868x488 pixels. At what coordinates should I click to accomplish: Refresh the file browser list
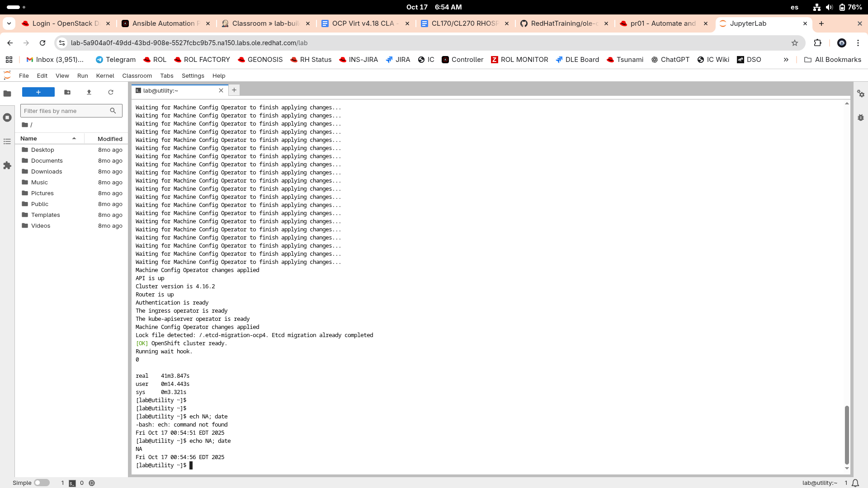coord(111,92)
